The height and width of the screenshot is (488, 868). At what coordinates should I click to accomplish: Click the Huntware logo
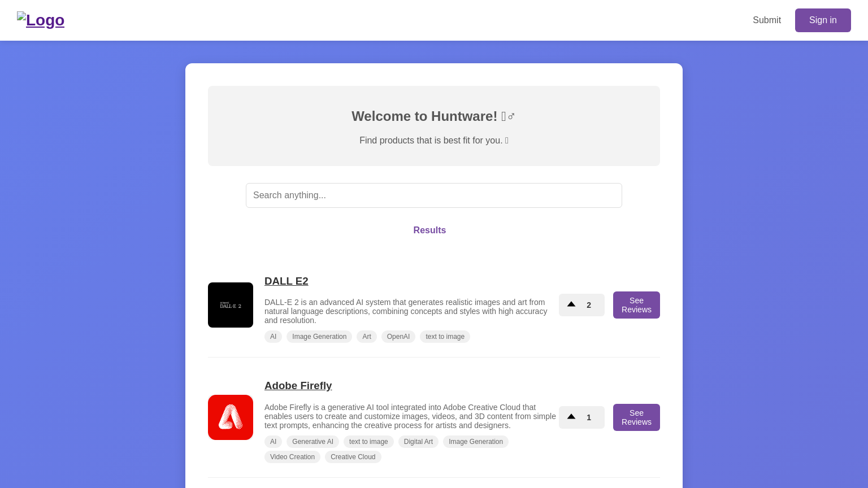[41, 20]
